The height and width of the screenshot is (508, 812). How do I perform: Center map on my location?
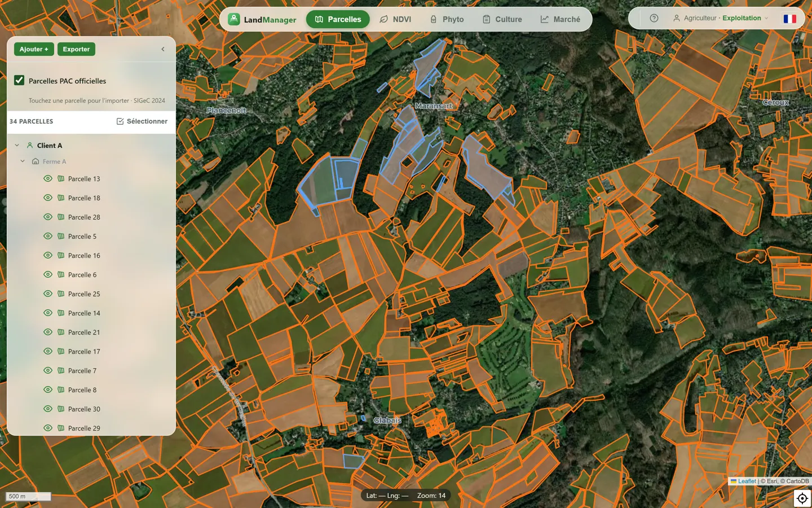802,498
